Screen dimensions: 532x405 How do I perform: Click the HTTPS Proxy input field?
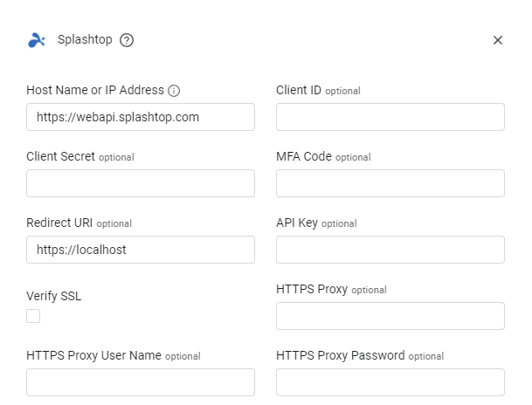pos(390,316)
